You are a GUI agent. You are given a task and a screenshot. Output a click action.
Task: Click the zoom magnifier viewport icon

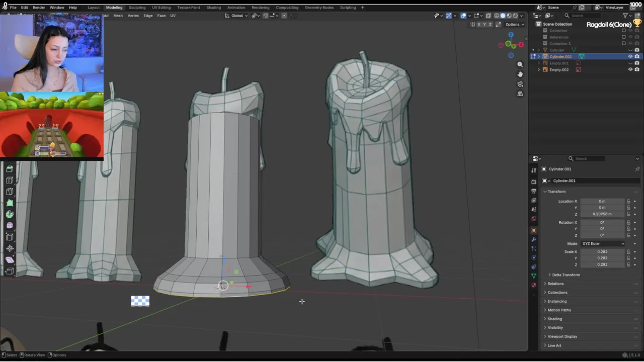[x=520, y=64]
